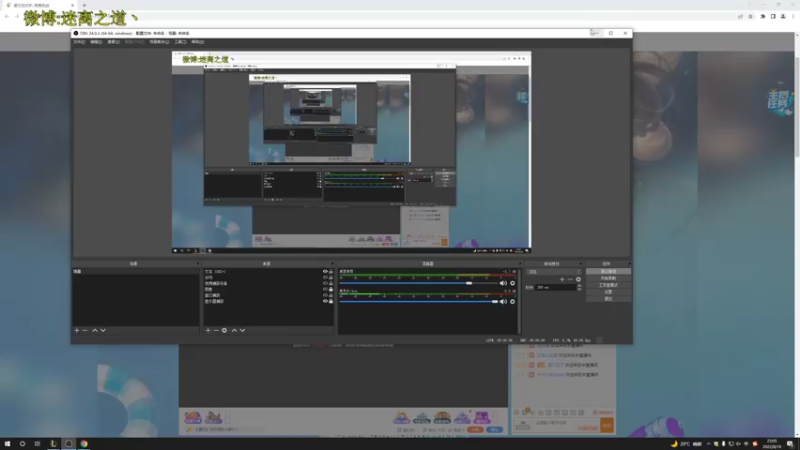Screen dimensions: 800x450
Task: Adjust 麦克风/Aux volume slider
Action: [x=419, y=302]
